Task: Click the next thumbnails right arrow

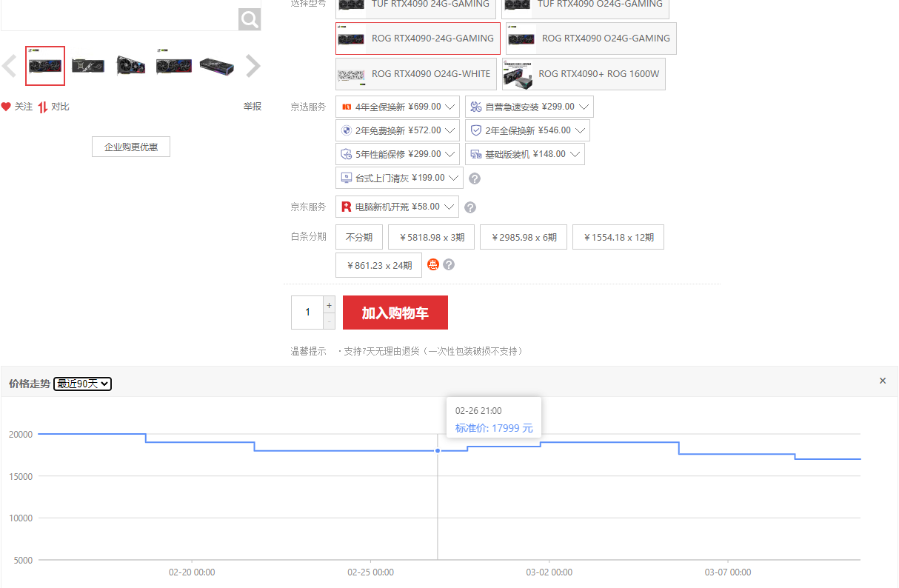Action: coord(253,67)
